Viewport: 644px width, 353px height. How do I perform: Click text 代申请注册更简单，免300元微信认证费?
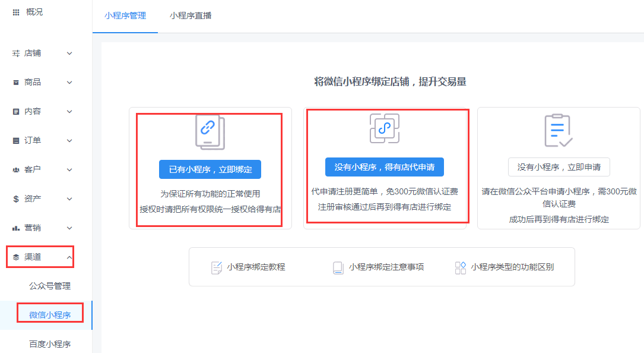point(385,191)
